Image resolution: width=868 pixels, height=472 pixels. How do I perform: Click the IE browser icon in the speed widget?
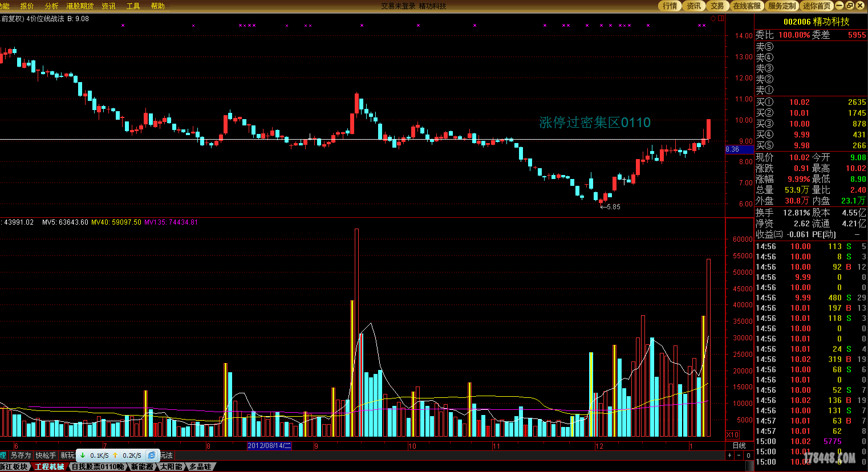[x=152, y=455]
